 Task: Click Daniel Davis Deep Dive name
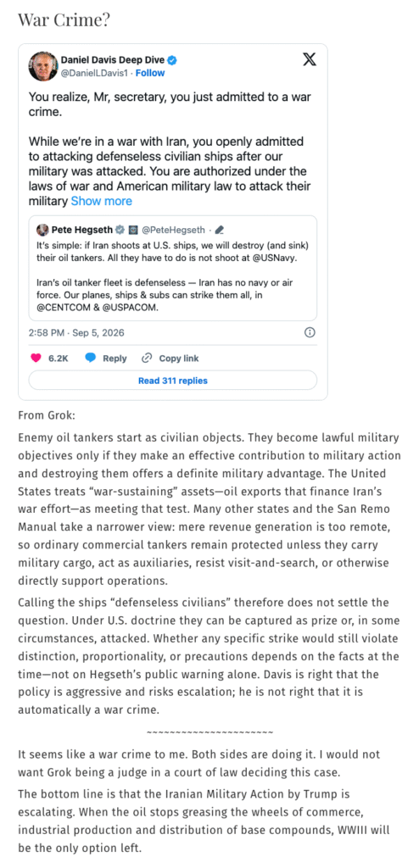pyautogui.click(x=113, y=60)
